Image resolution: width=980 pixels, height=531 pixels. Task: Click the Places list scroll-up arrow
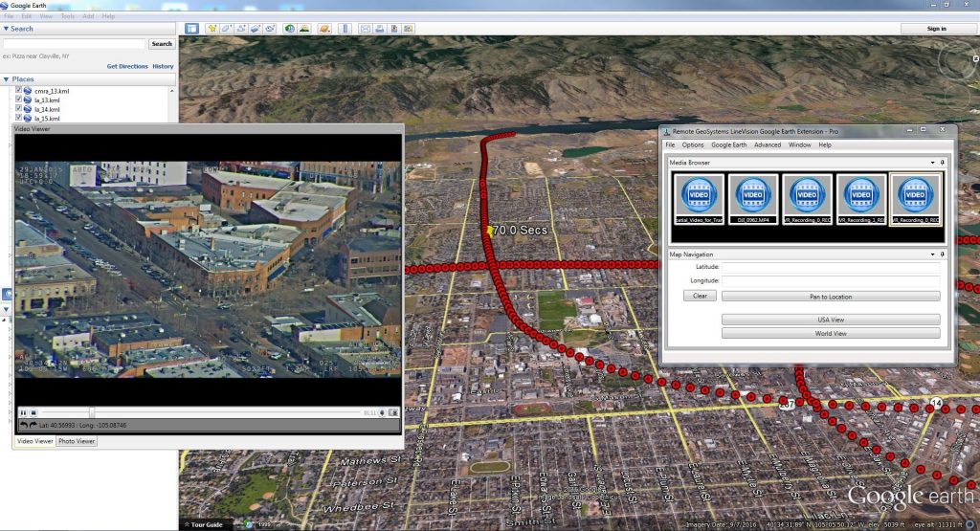coord(172,91)
